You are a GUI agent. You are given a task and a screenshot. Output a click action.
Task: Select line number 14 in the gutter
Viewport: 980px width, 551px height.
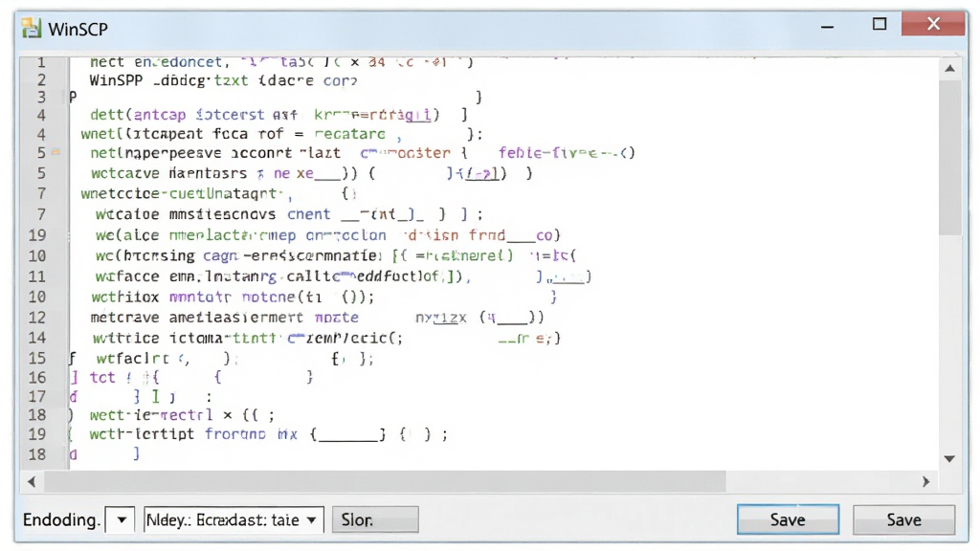(37, 338)
